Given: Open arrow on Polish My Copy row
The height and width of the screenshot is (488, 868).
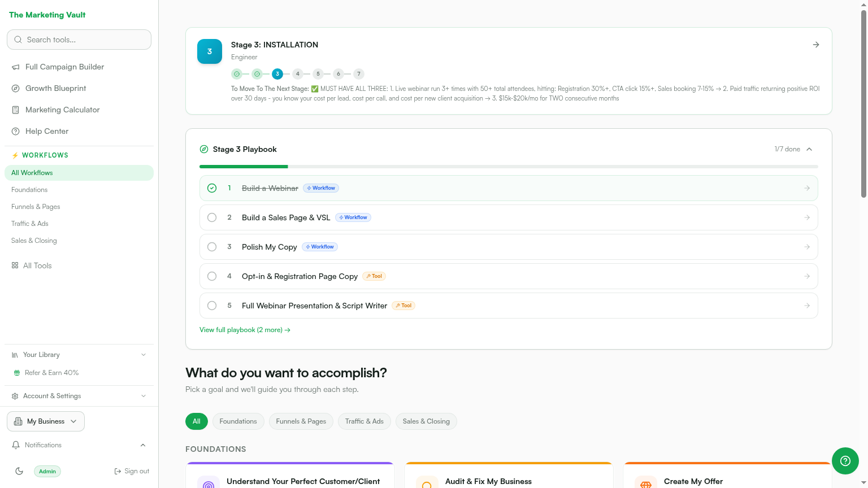Looking at the screenshot, I should tap(807, 247).
